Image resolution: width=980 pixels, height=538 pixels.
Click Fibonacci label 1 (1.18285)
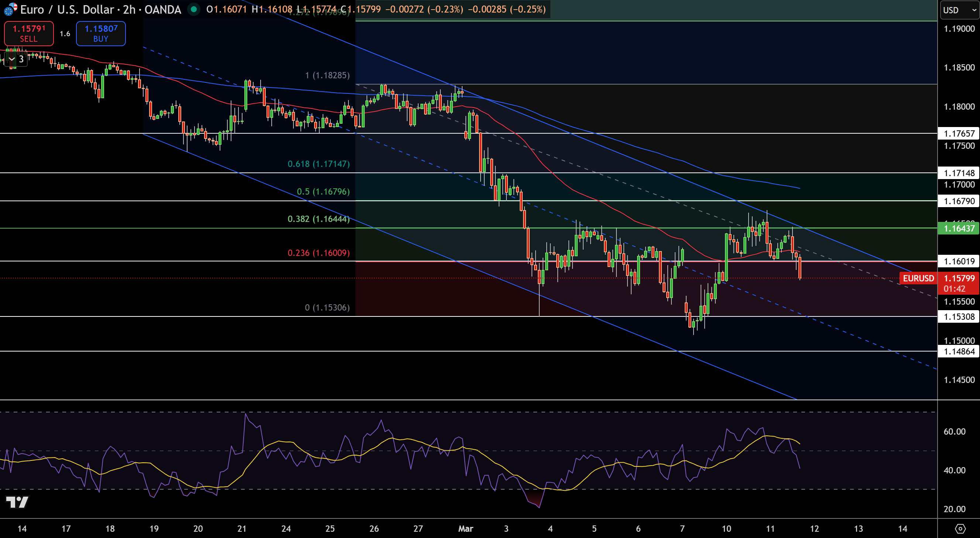click(x=327, y=75)
